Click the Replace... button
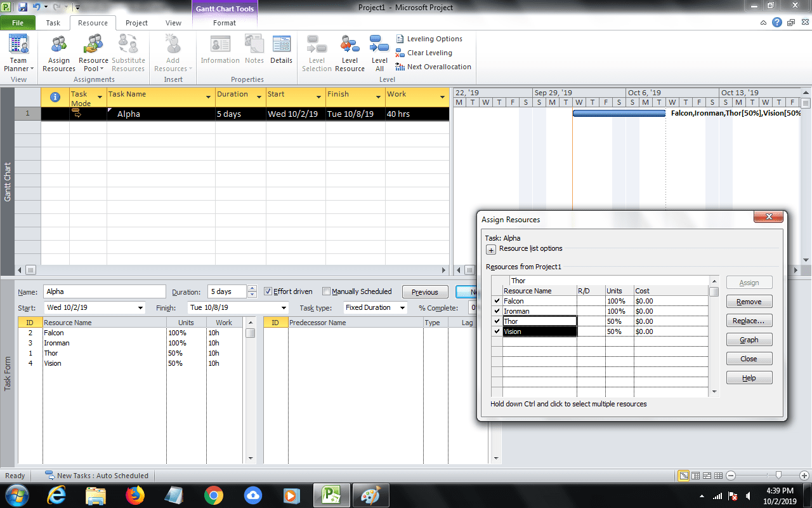The width and height of the screenshot is (812, 508). coord(749,321)
